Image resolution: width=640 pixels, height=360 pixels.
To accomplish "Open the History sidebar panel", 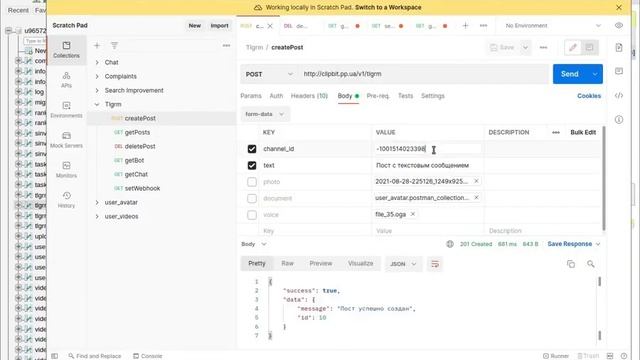I will (x=67, y=200).
